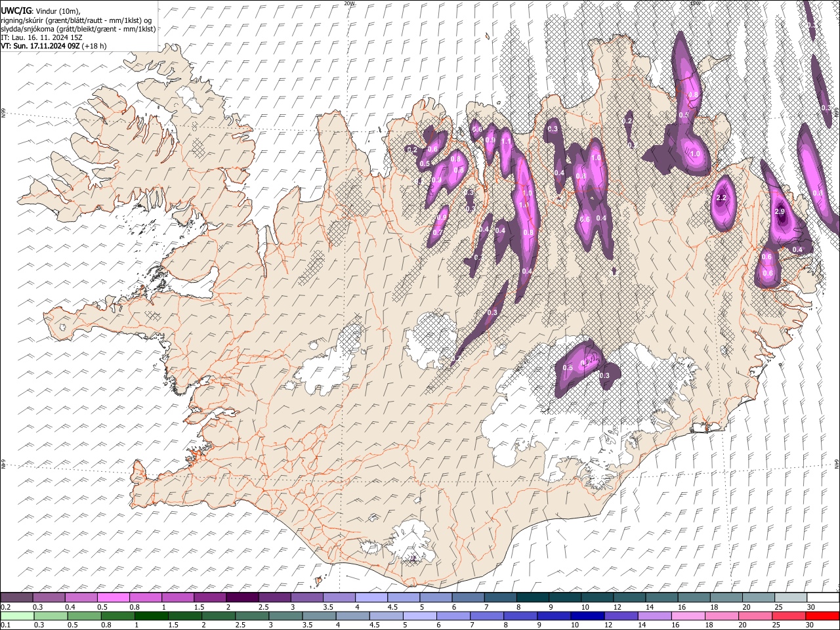Click the 2.9 snowfall value on the map

click(780, 211)
